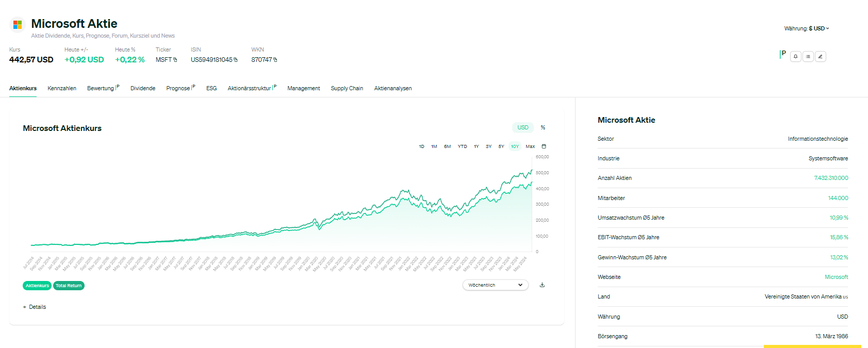Screen dimensions: 868x348
Task: Click the sidebar 'Microsoft Aktie' heading
Action: tap(627, 120)
